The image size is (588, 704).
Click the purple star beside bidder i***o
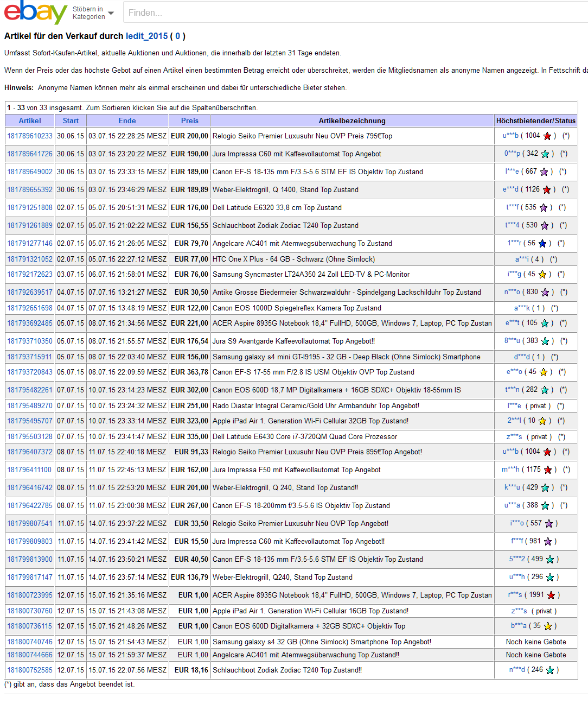[x=549, y=524]
